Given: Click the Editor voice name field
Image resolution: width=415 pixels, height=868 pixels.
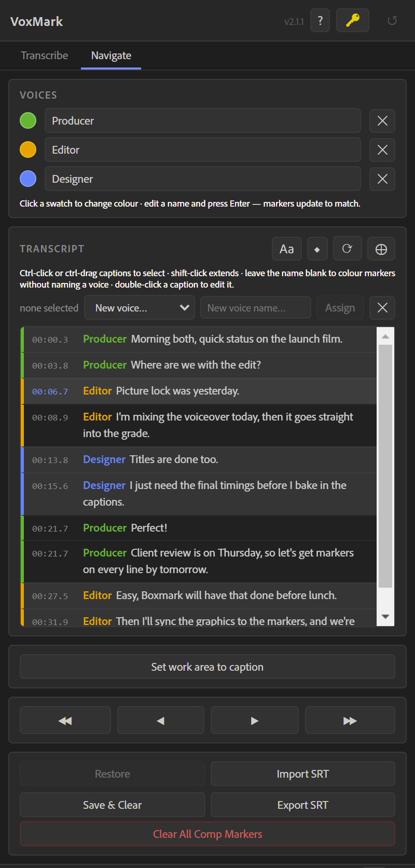Looking at the screenshot, I should (x=203, y=150).
